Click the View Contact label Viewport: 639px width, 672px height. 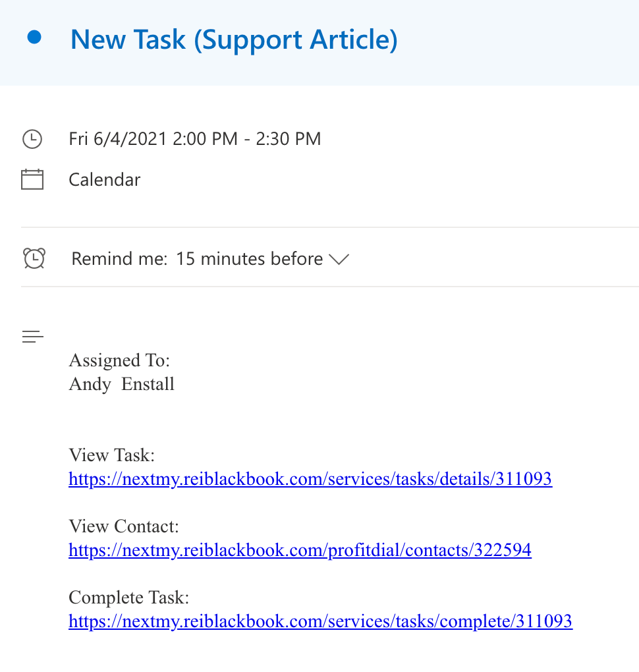[x=124, y=526]
